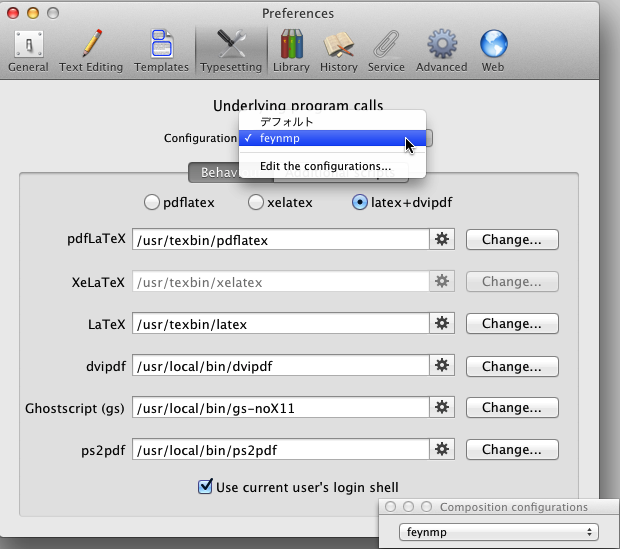The width and height of the screenshot is (620, 549).
Task: Open the History preferences pane
Action: click(x=339, y=51)
